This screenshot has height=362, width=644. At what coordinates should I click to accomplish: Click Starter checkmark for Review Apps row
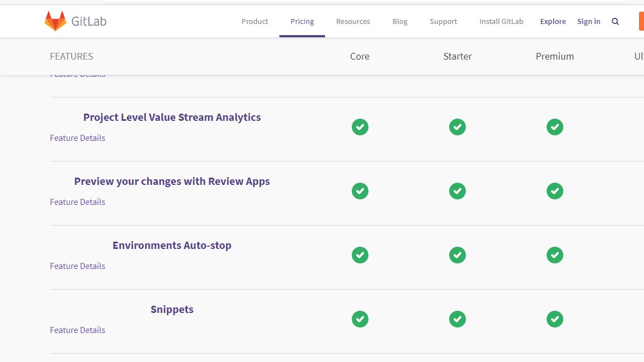pyautogui.click(x=457, y=191)
